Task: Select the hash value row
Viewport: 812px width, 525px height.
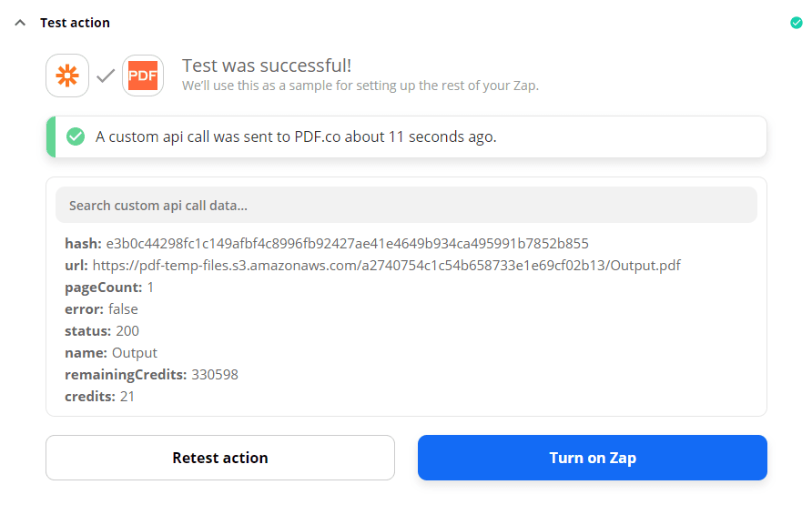Action: pyautogui.click(x=347, y=244)
